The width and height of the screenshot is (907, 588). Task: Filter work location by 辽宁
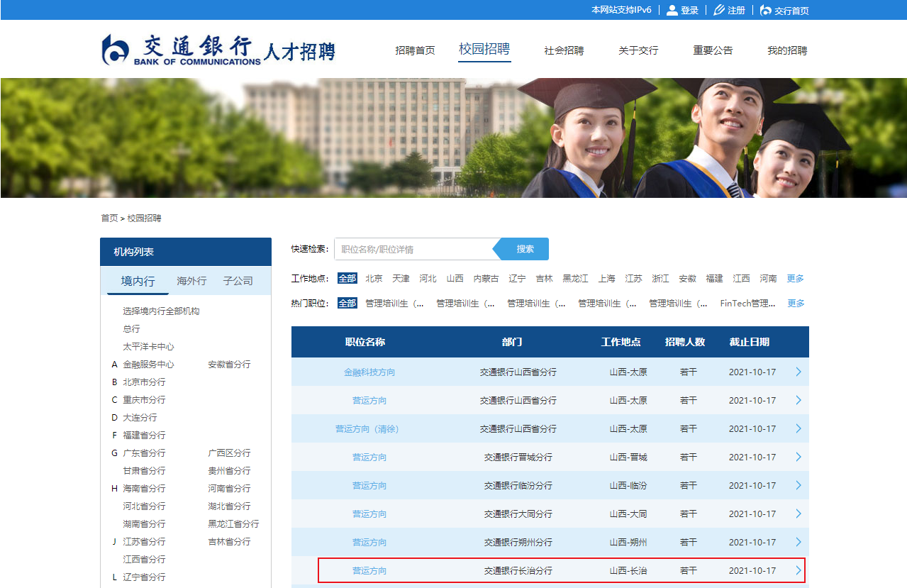click(x=517, y=279)
